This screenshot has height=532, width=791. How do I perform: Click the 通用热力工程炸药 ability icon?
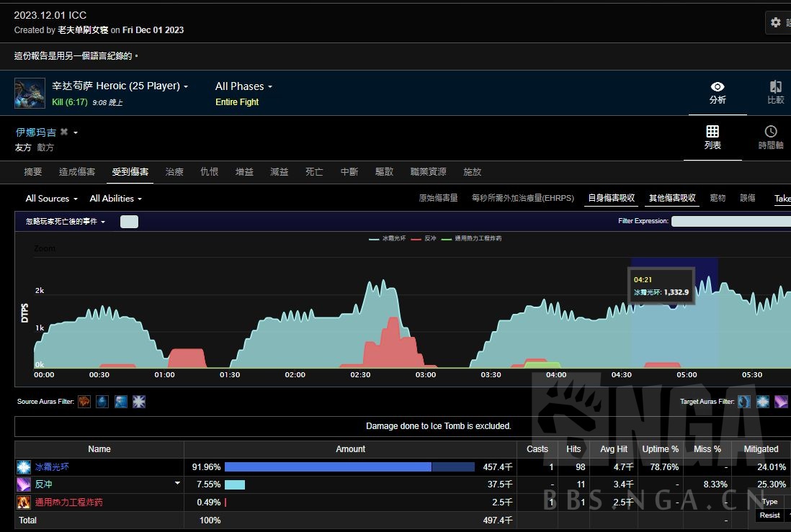(x=24, y=502)
